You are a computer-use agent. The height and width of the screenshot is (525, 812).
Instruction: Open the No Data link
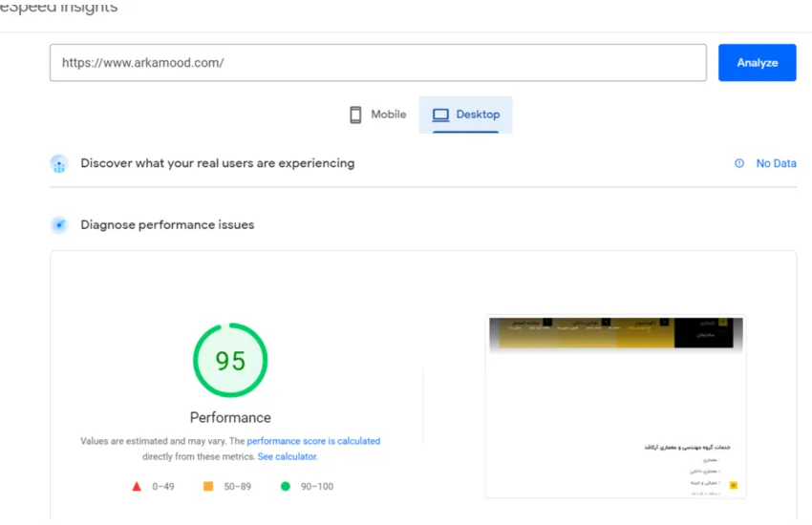[776, 163]
